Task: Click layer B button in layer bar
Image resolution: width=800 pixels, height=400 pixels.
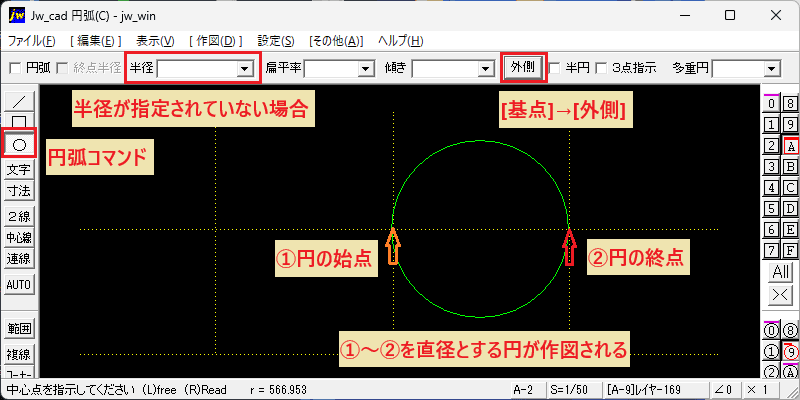Action: (790, 166)
